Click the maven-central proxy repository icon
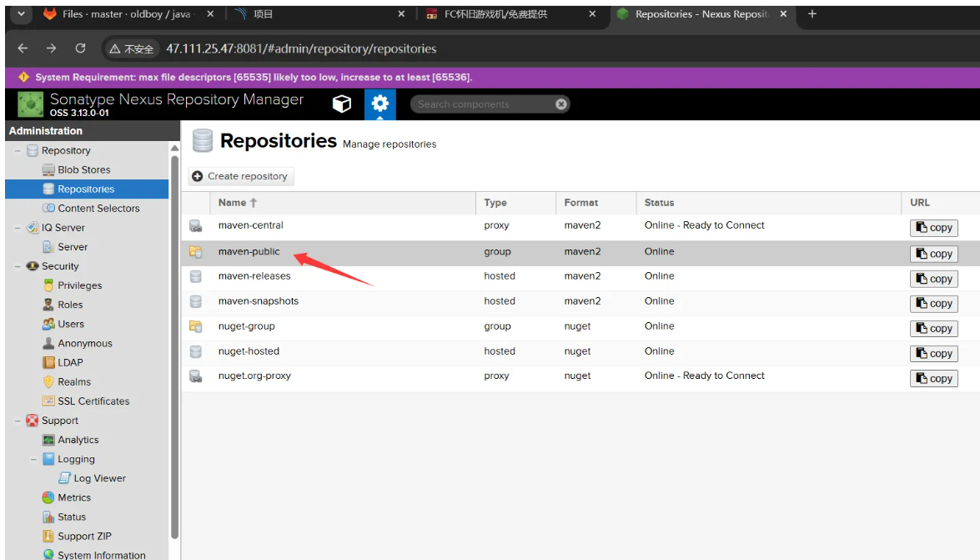Viewport: 980px width, 560px height. (x=196, y=226)
